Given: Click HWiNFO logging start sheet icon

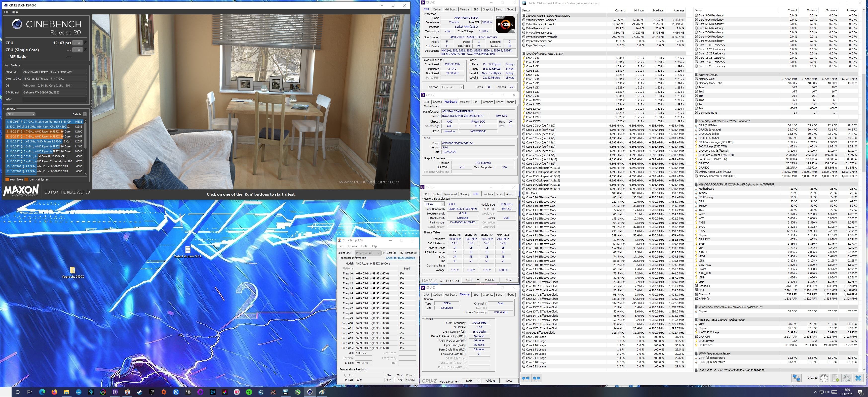Looking at the screenshot, I should 835,378.
